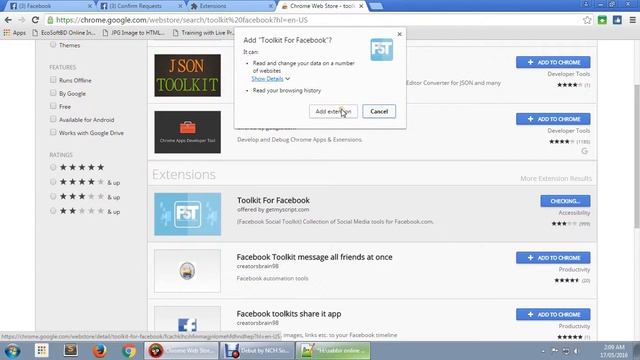The image size is (640, 360).
Task: Switch to the Extensions tab
Action: coord(231,6)
